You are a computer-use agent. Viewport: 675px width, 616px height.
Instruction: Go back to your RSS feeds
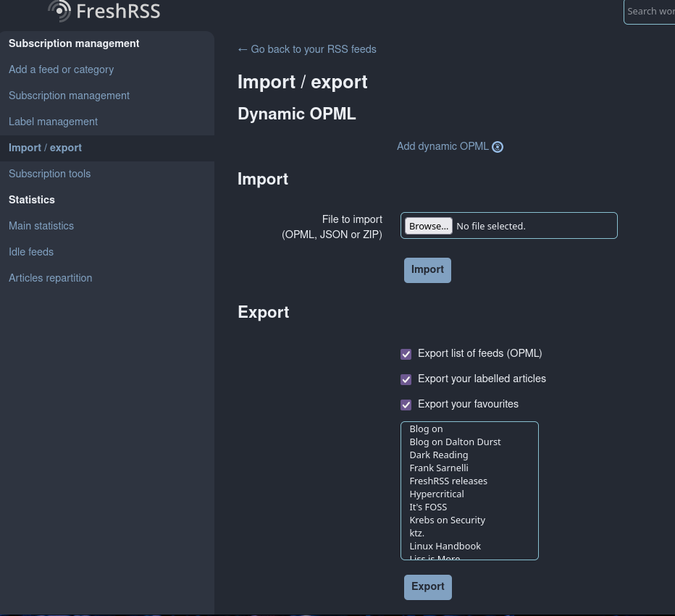coord(307,49)
